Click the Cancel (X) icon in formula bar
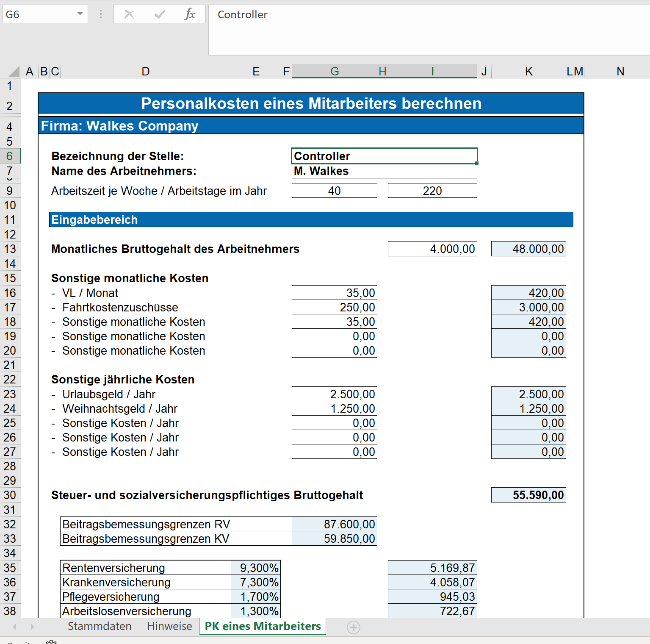650x644 pixels. pyautogui.click(x=129, y=14)
